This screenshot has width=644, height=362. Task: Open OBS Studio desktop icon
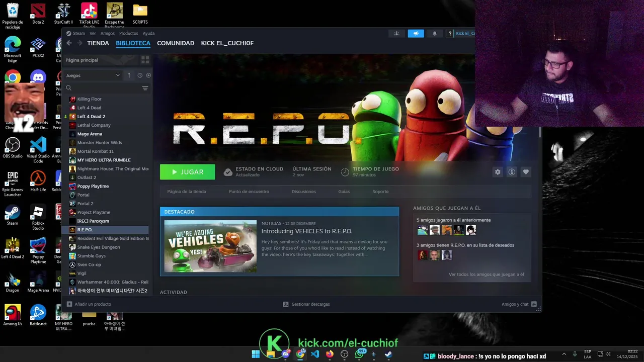pos(13,148)
